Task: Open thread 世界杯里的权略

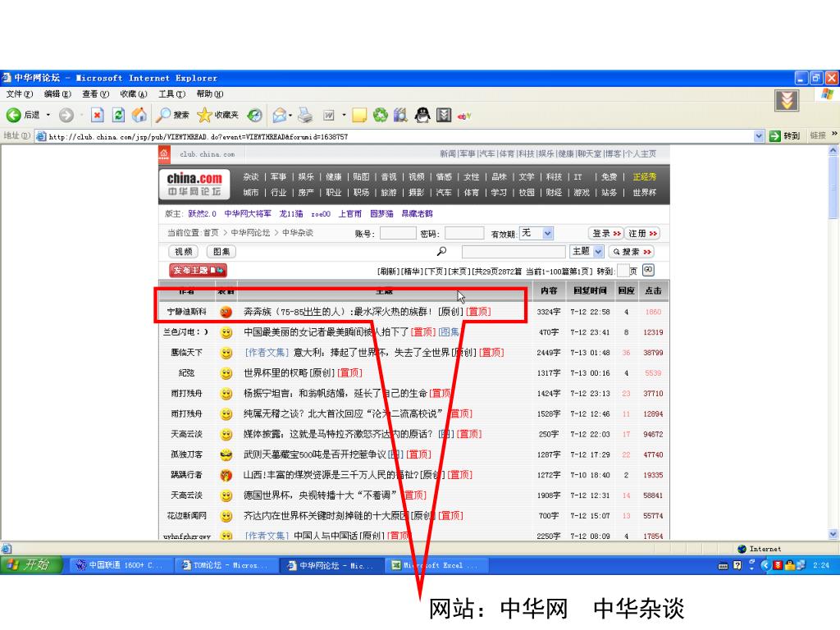Action: point(276,373)
